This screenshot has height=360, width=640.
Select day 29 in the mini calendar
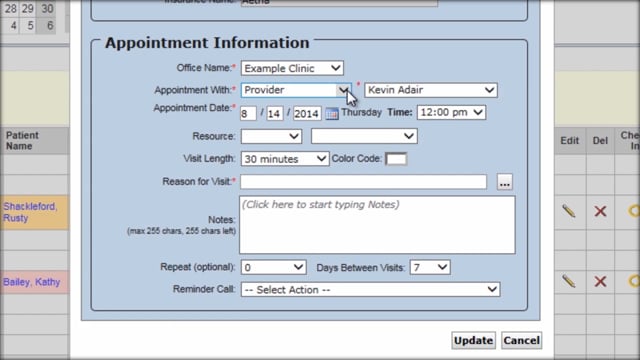[x=28, y=8]
